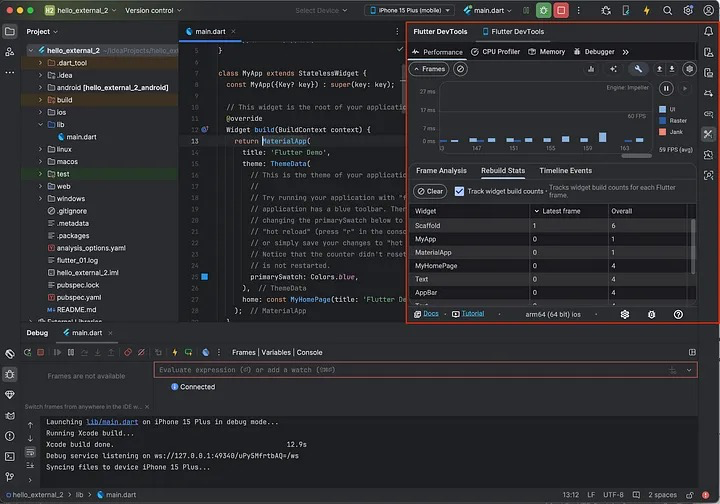
Task: Expand the .dart_tool folder
Action: pos(40,63)
